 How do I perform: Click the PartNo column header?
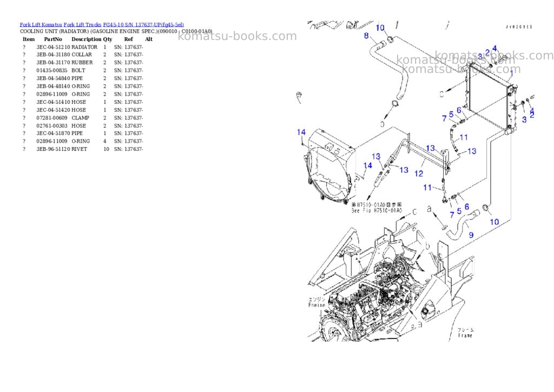click(53, 39)
